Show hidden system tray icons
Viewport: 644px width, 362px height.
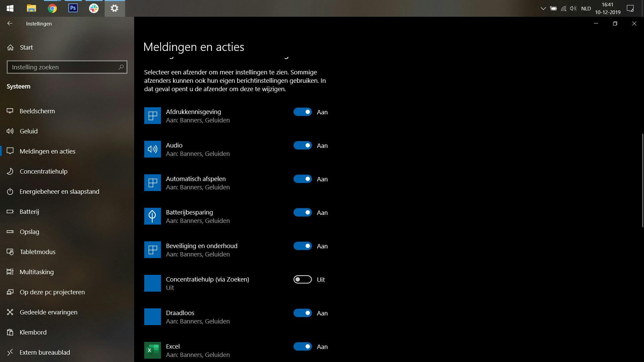click(543, 8)
